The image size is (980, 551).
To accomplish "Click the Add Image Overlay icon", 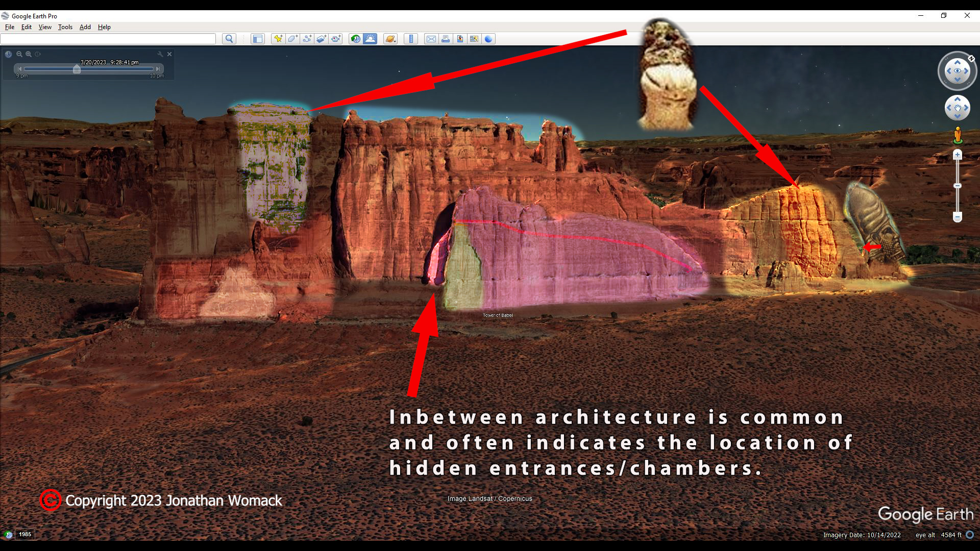I will tap(321, 39).
